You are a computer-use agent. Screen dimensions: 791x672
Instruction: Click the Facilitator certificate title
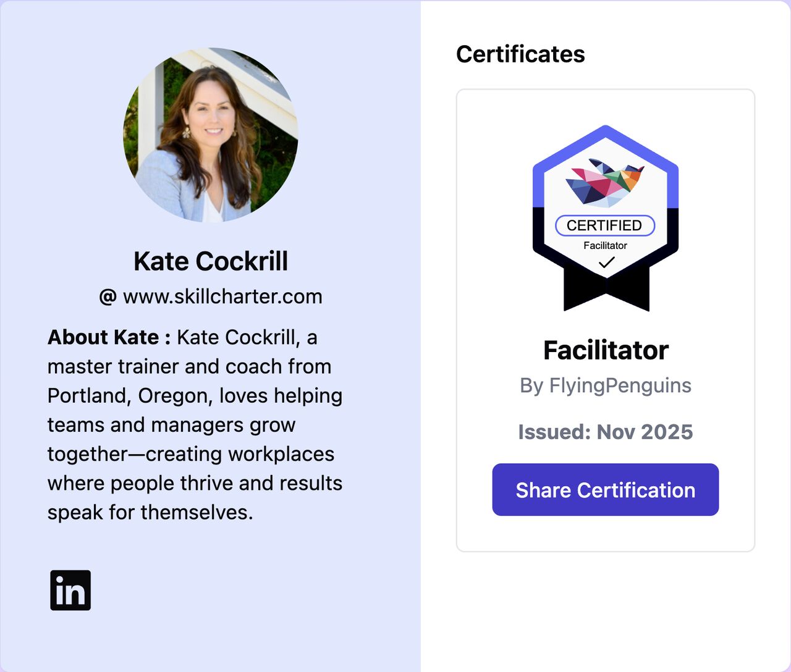(606, 350)
